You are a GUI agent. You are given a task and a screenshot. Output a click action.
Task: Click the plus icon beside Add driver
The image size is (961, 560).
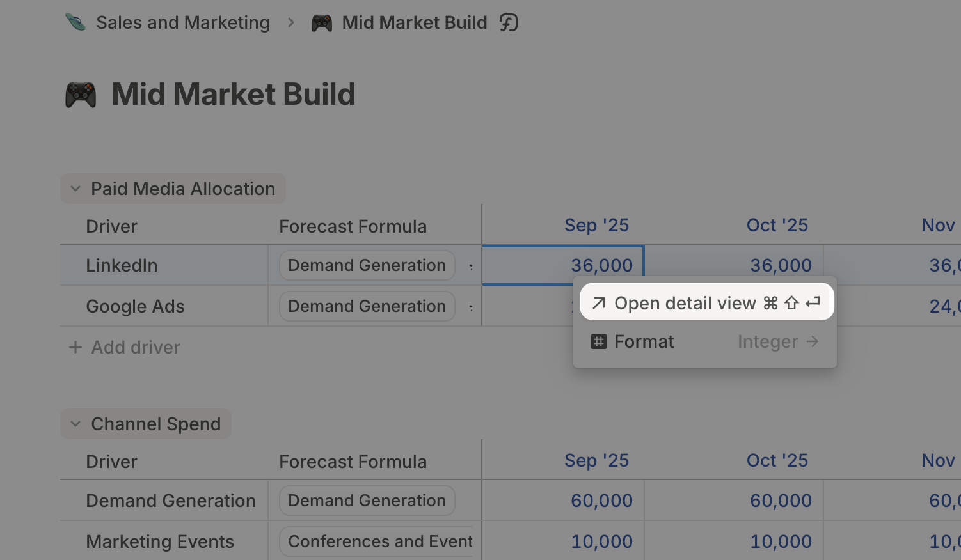75,347
